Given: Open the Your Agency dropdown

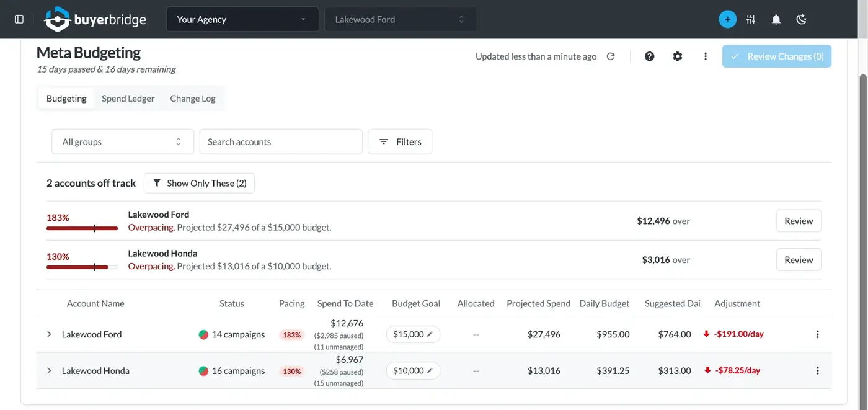Looking at the screenshot, I should click(242, 19).
